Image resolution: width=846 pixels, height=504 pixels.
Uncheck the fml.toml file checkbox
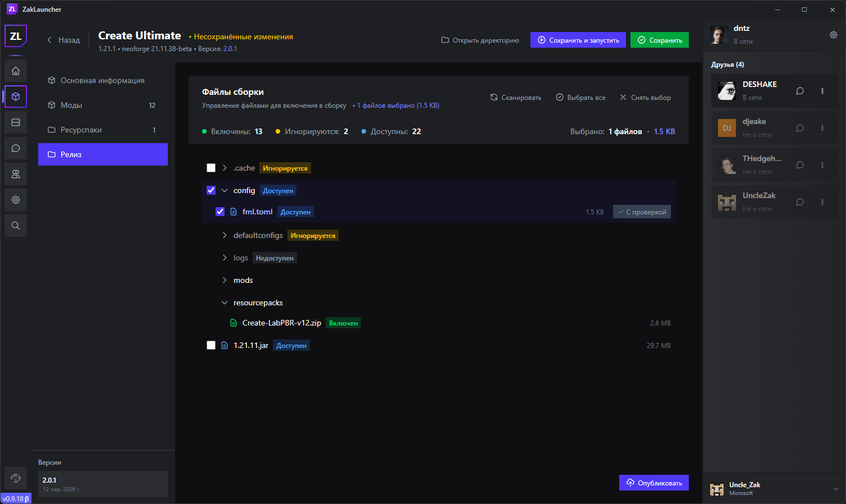(220, 212)
